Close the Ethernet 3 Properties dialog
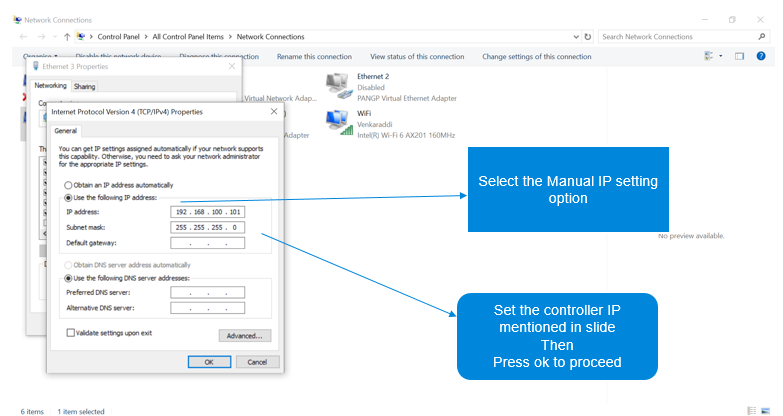Viewport: 783px width, 416px height. 232,66
